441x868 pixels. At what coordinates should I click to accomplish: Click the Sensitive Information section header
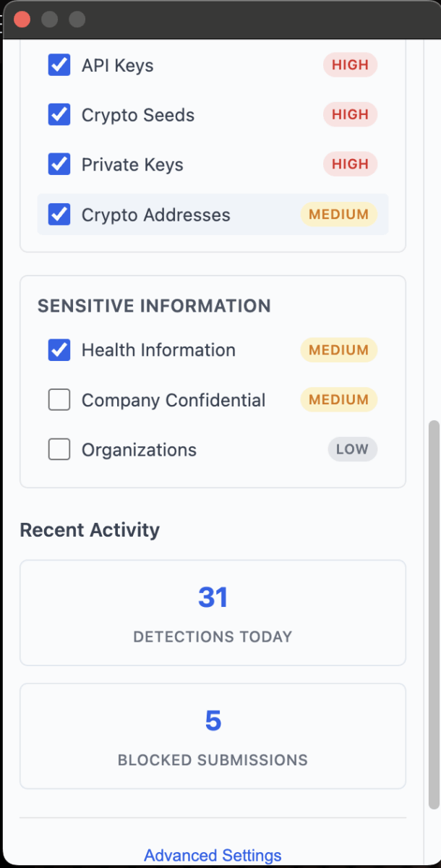tap(154, 306)
